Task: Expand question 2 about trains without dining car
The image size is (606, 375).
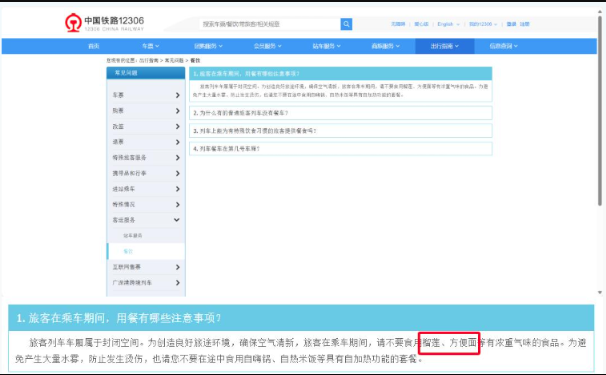Action: [340, 113]
